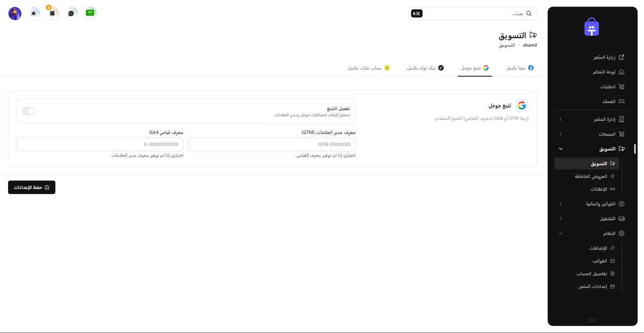This screenshot has height=333, width=644.
Task: Focus the GTM-XXXXXXX input field
Action: 272,144
